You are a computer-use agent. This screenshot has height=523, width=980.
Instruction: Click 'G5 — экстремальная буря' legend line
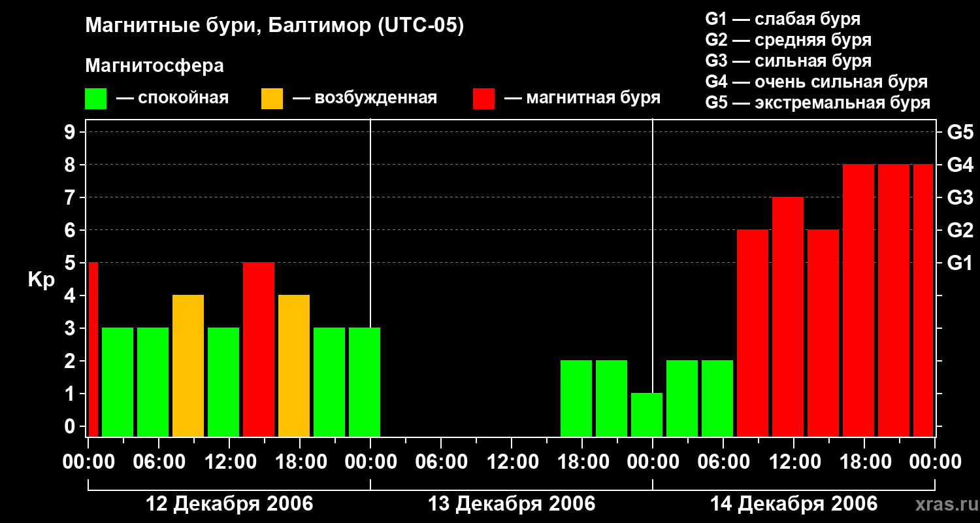point(817,103)
